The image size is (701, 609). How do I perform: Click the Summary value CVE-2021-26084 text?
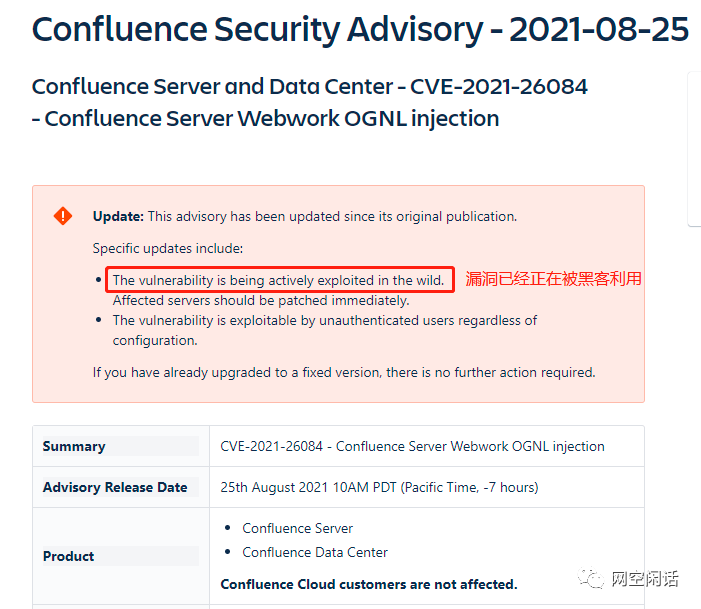pos(412,446)
